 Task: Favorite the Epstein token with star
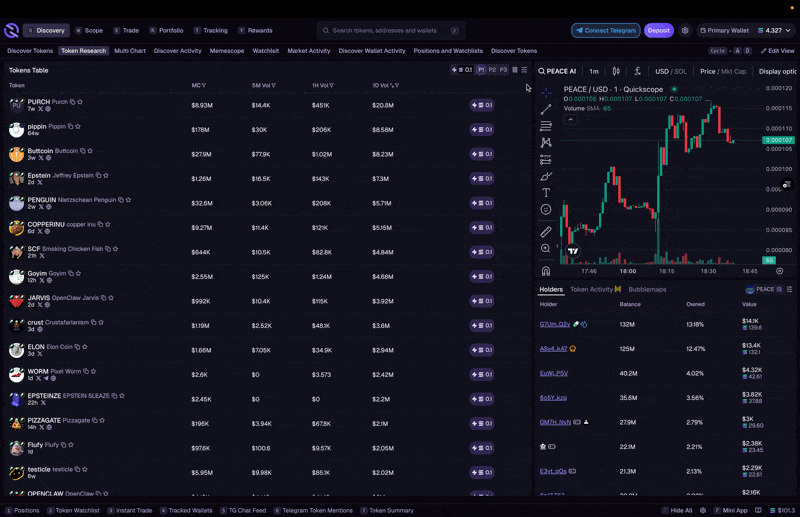pos(106,176)
